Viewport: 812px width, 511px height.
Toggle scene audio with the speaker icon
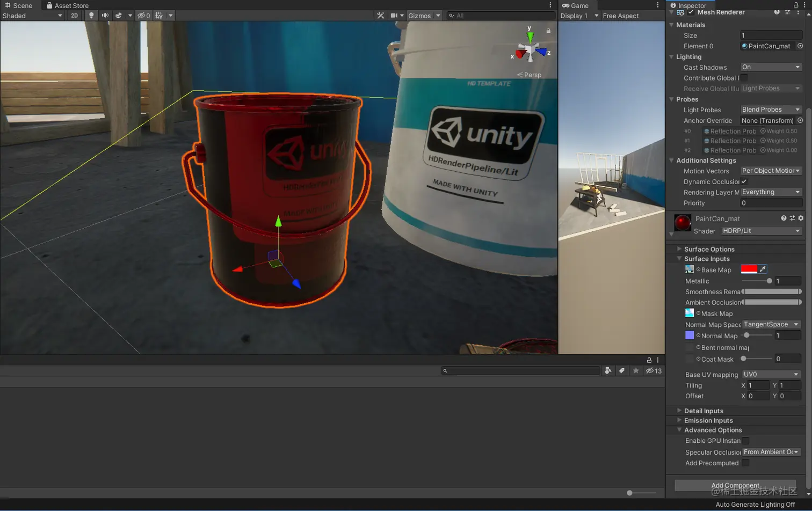(x=105, y=16)
